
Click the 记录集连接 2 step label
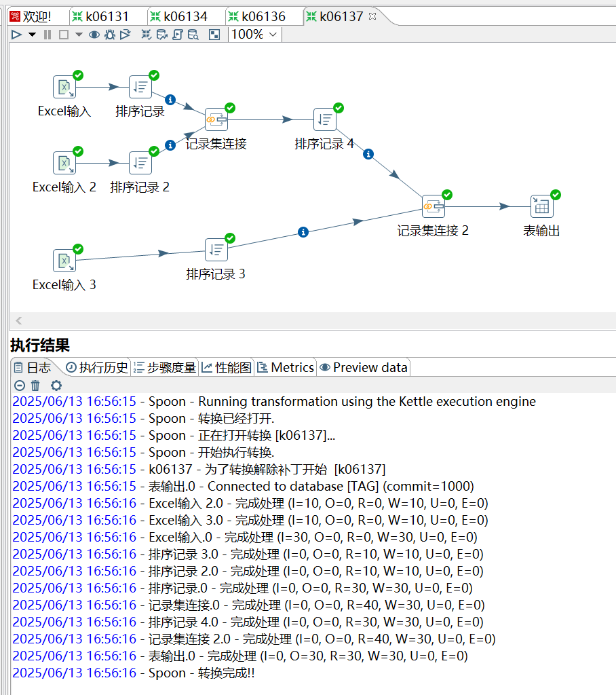click(x=433, y=231)
